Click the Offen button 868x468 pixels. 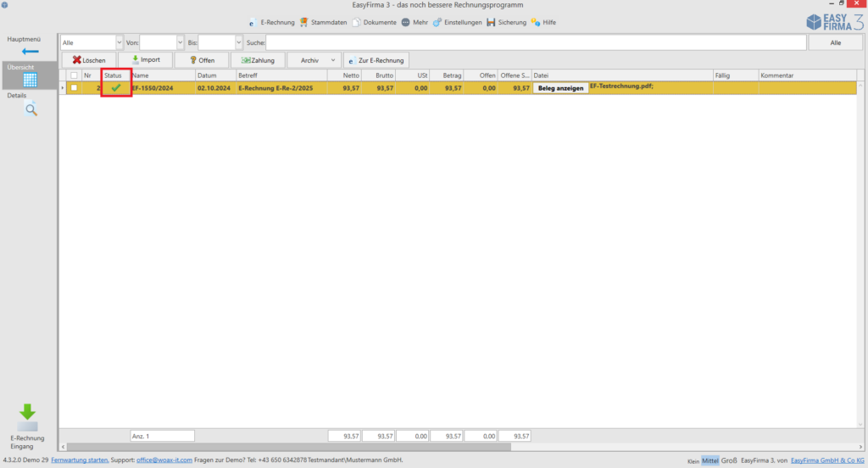[202, 60]
